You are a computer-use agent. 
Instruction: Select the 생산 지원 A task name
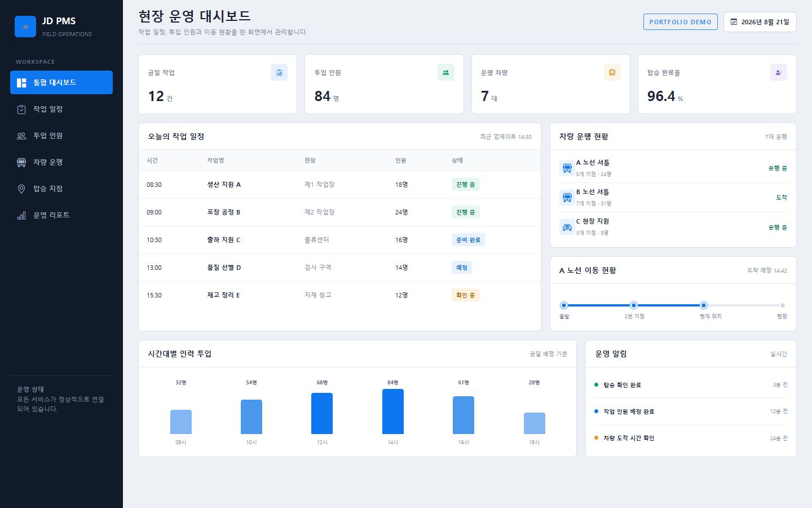pyautogui.click(x=224, y=185)
